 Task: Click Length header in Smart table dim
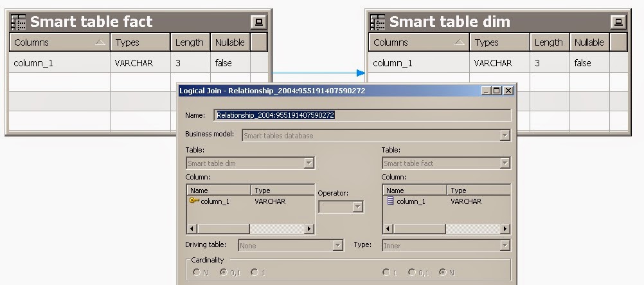pyautogui.click(x=550, y=42)
